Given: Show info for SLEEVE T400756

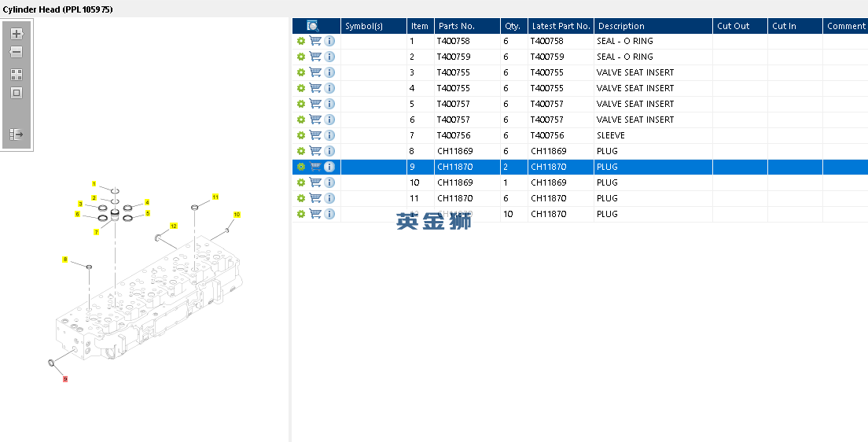Looking at the screenshot, I should tap(329, 135).
